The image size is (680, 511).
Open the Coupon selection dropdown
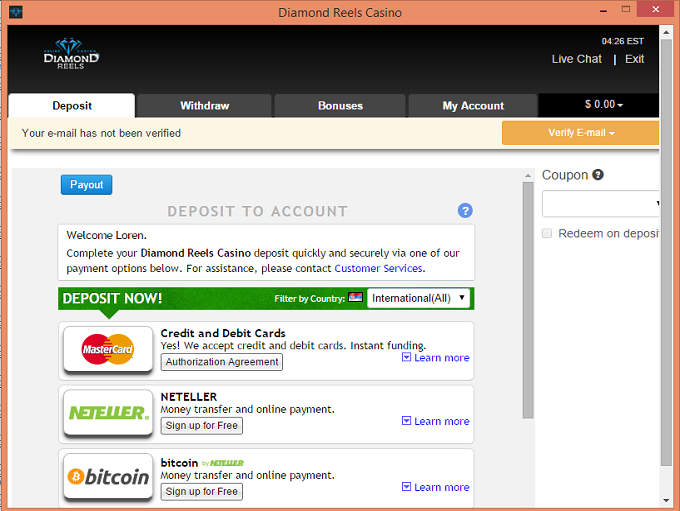601,204
